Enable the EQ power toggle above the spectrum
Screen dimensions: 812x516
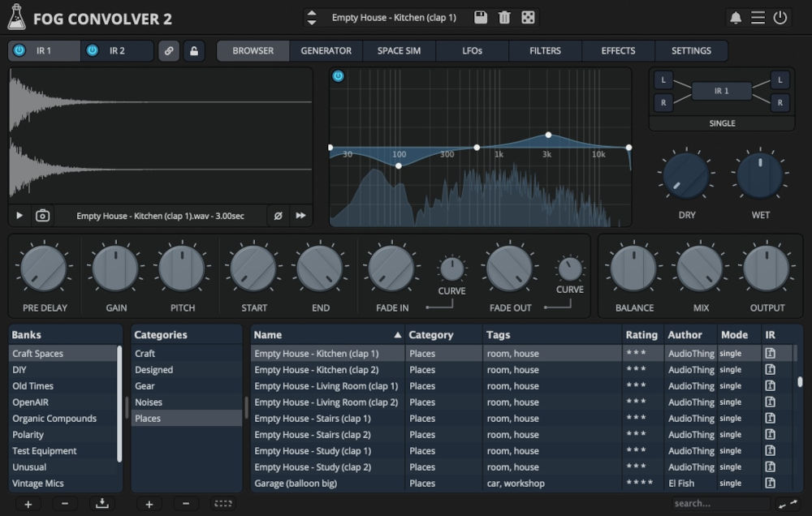338,76
